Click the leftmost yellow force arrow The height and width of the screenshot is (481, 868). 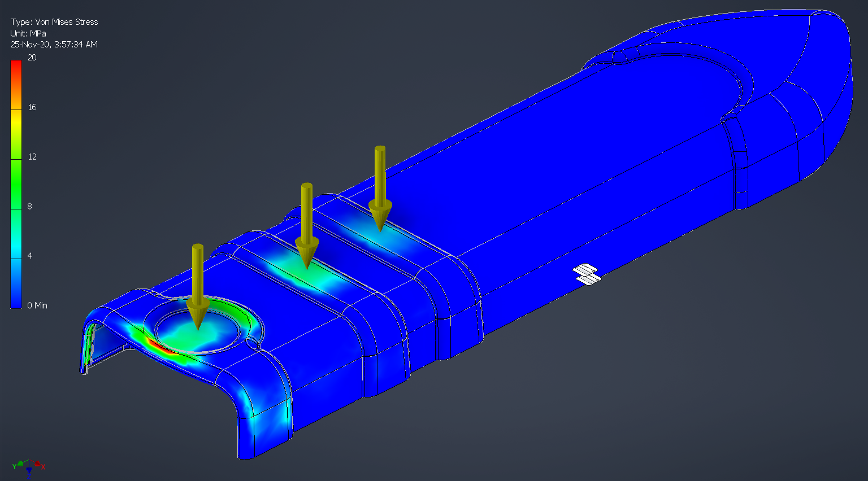(197, 282)
